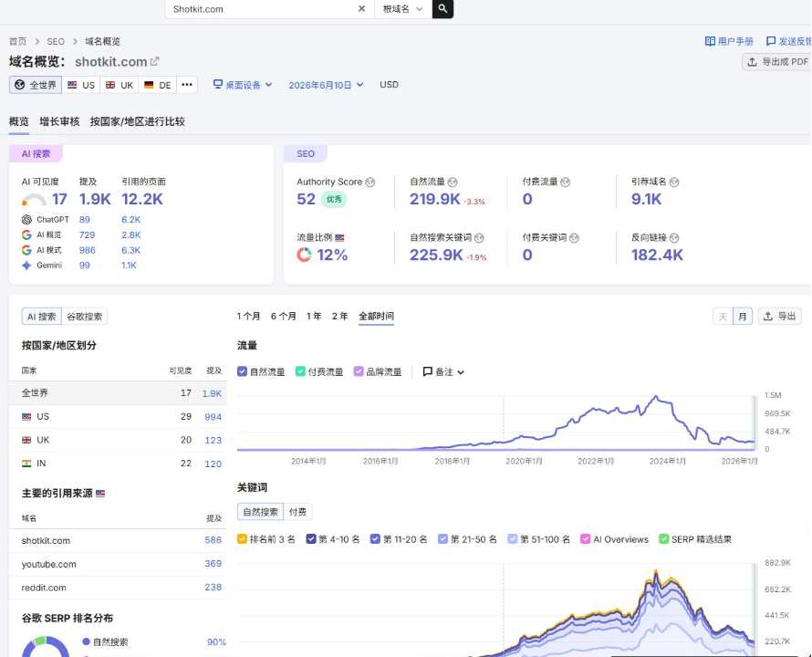Open AI 模式 cited pages 6.3K
Viewport: 812px width, 657px height.
tap(131, 250)
